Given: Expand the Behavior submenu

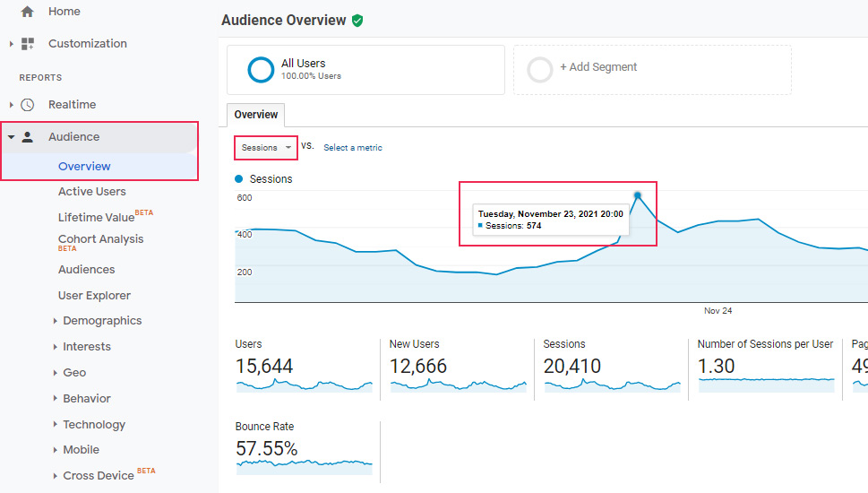Looking at the screenshot, I should click(x=55, y=398).
